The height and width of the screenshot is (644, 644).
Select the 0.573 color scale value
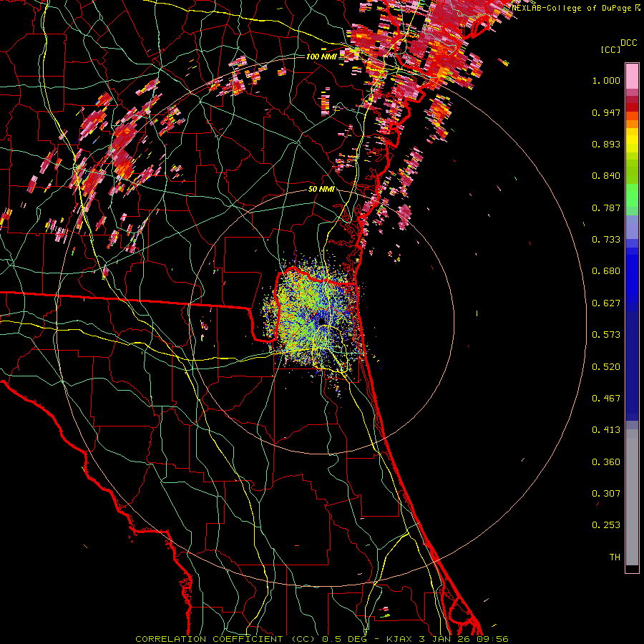click(606, 335)
